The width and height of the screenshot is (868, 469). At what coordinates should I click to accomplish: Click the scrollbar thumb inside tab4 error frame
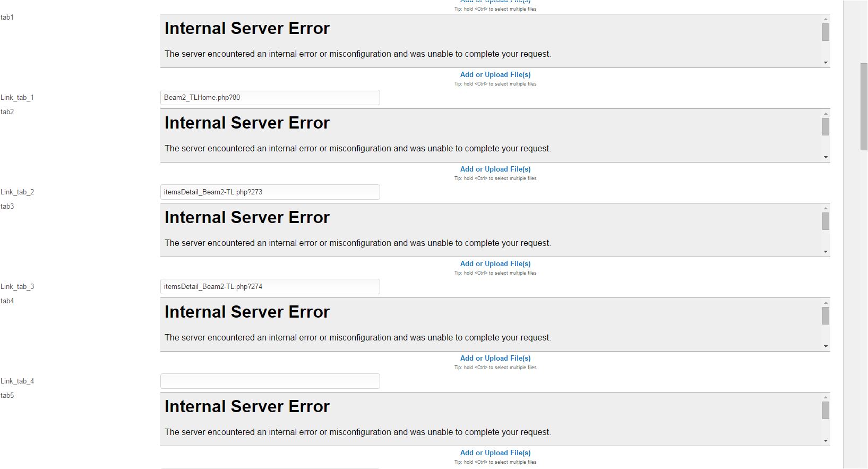pyautogui.click(x=826, y=316)
